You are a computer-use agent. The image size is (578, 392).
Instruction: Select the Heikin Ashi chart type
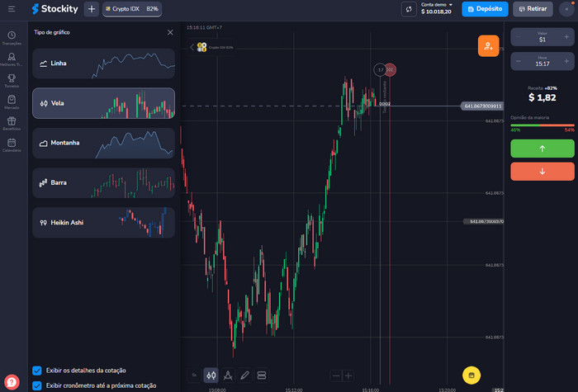click(103, 223)
